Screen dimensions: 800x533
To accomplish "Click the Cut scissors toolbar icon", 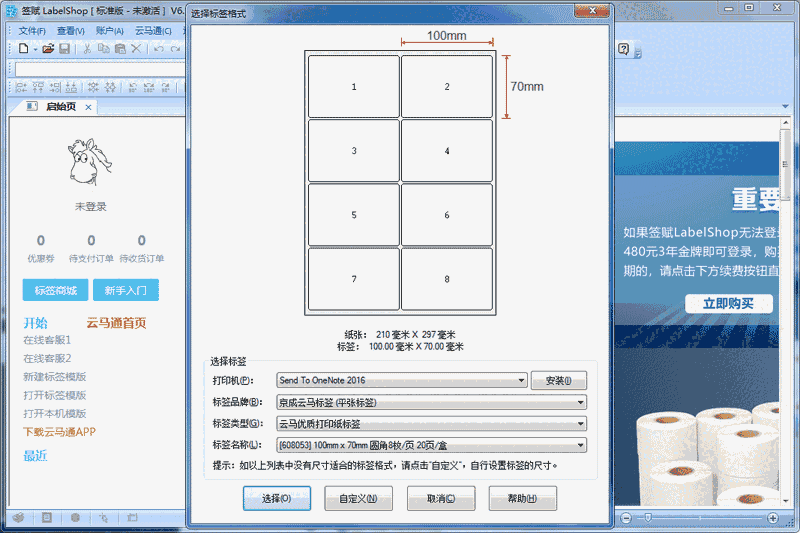I will tap(87, 48).
